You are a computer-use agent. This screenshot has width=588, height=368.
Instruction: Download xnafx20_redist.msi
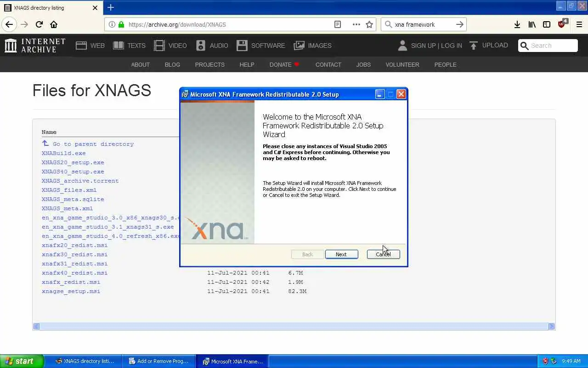[74, 245]
